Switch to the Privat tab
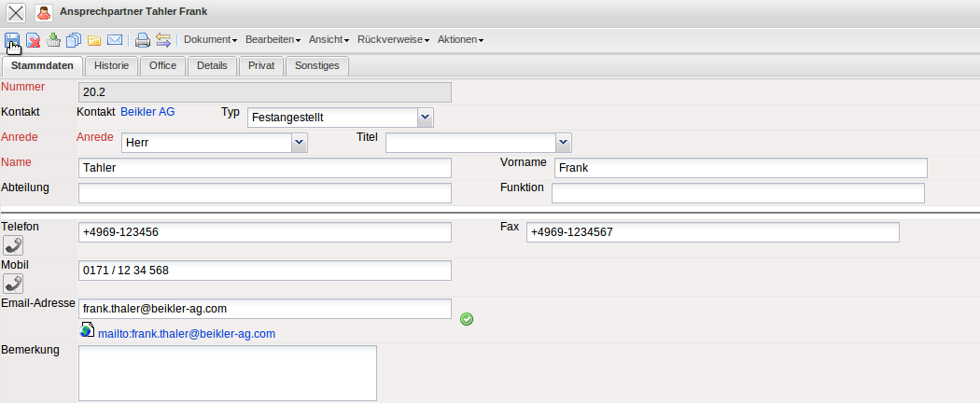 (260, 66)
